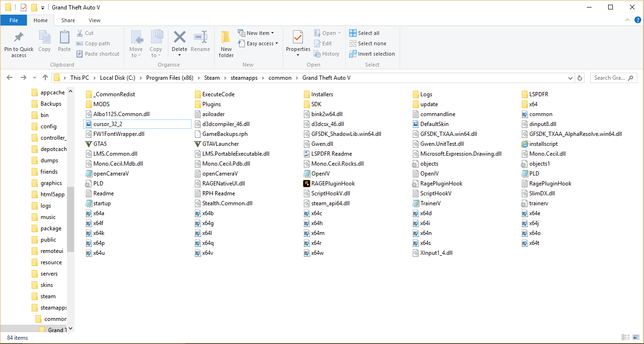Open the Quick Access Toolbar customize dropdown

coord(43,8)
